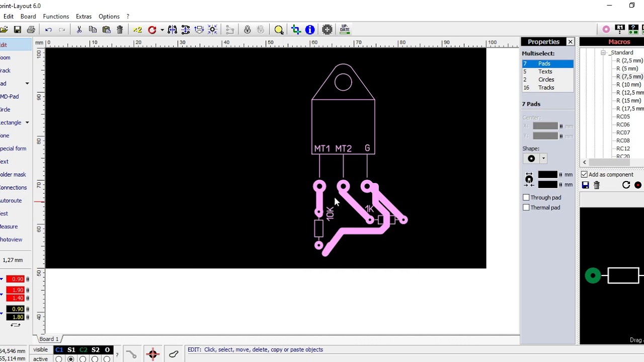Swap SMD width and height arrows

15,325
